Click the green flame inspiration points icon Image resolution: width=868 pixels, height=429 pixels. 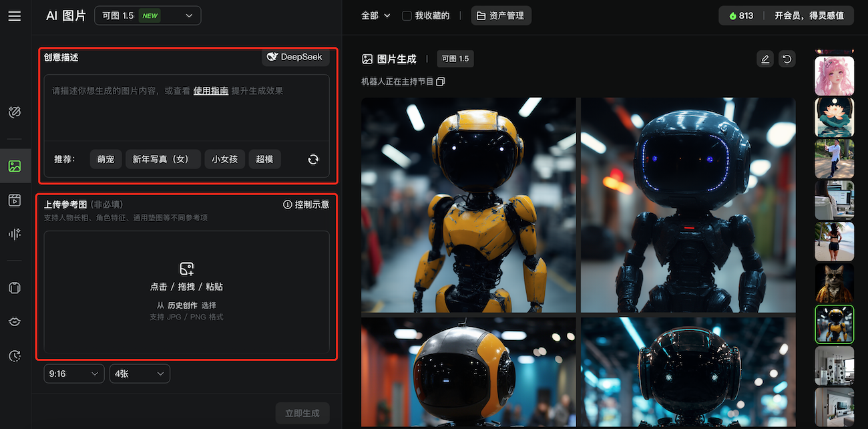732,15
